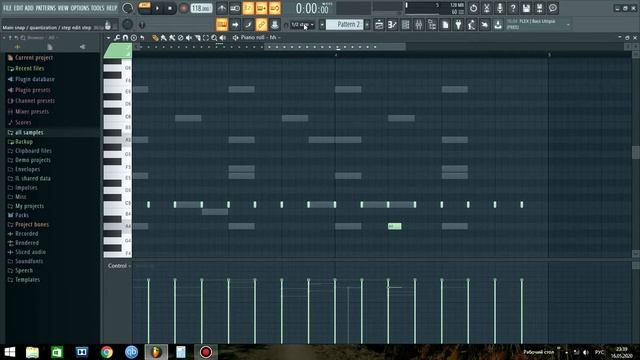Click the piano roll stamp icon
The image size is (640, 360).
133,38
